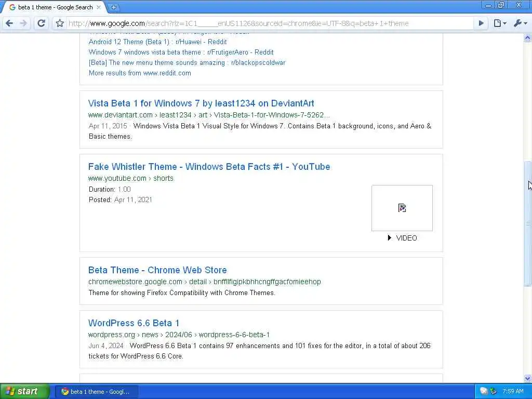The width and height of the screenshot is (532, 399).
Task: Reload the page with the refresh icon
Action: click(x=41, y=23)
